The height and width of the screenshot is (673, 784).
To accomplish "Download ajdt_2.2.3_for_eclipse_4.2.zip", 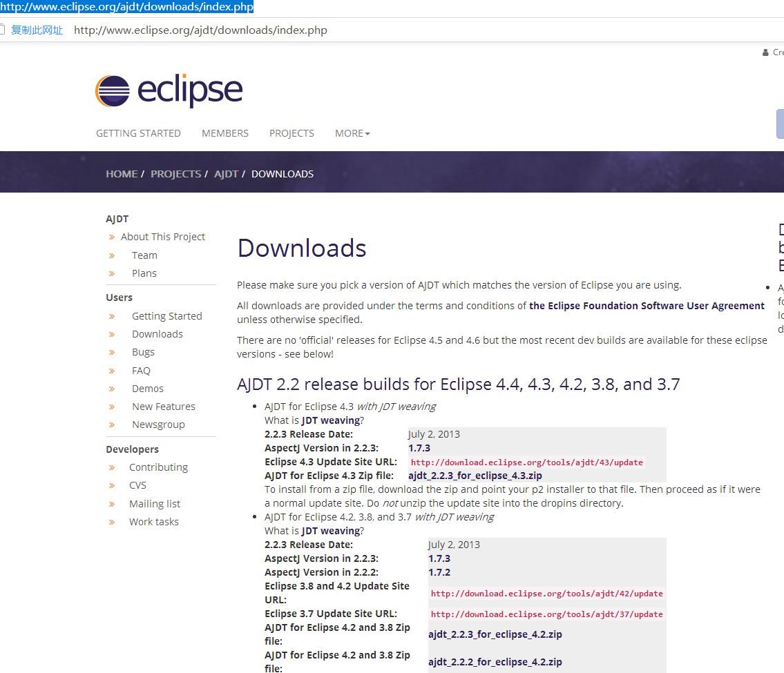I will click(495, 634).
